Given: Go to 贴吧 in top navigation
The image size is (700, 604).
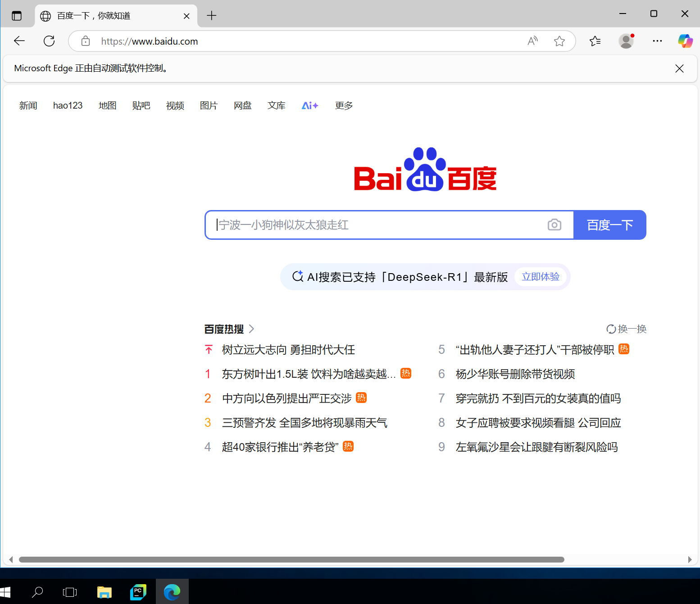Looking at the screenshot, I should 141,105.
